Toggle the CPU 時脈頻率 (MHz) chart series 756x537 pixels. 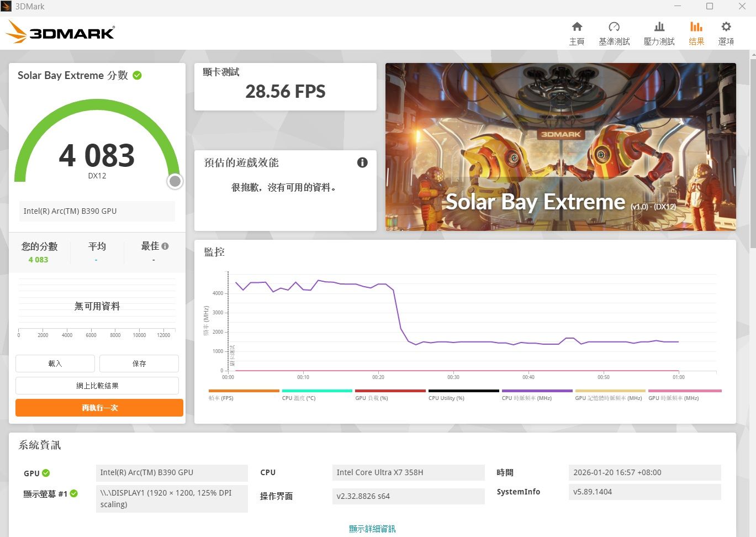coord(537,394)
